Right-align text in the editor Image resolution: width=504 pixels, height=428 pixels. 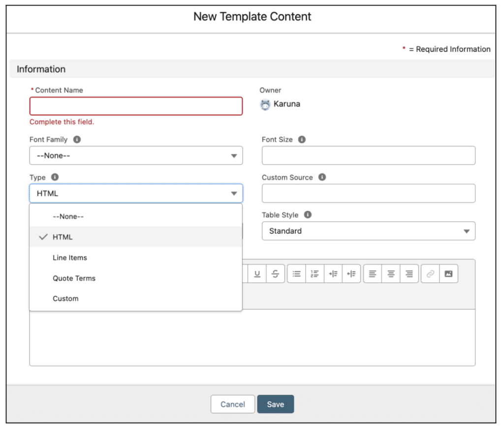(409, 274)
